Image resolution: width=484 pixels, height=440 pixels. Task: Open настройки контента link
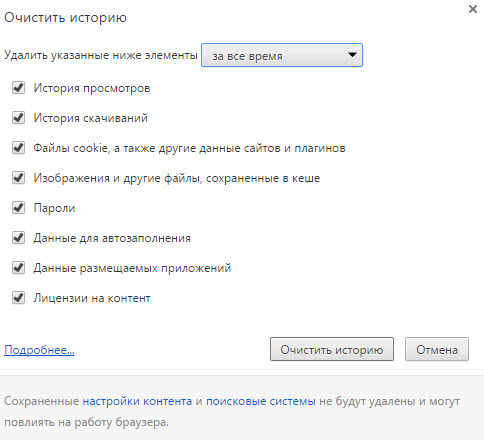coord(137,401)
